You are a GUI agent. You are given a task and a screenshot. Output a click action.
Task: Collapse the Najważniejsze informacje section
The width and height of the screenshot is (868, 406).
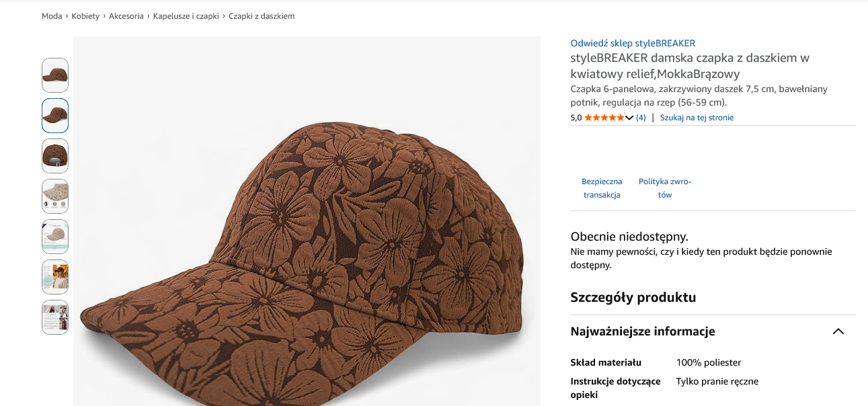pos(838,331)
